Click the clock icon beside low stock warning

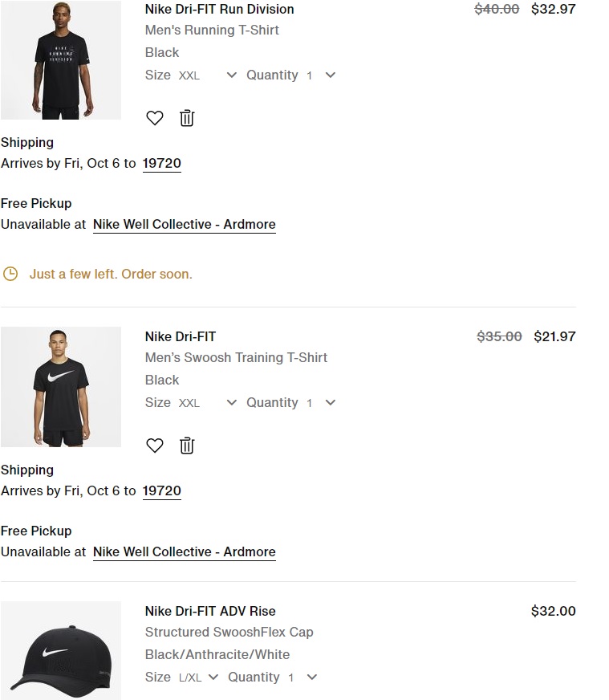[10, 274]
